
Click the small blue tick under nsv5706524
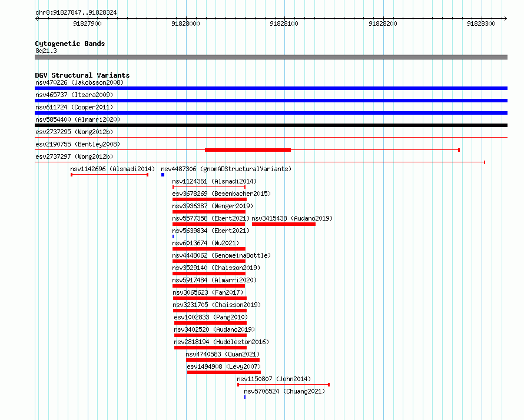coord(245,397)
